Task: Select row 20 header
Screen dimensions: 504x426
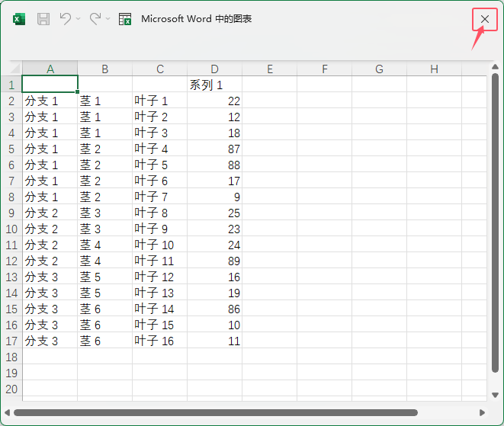Action: [11, 389]
